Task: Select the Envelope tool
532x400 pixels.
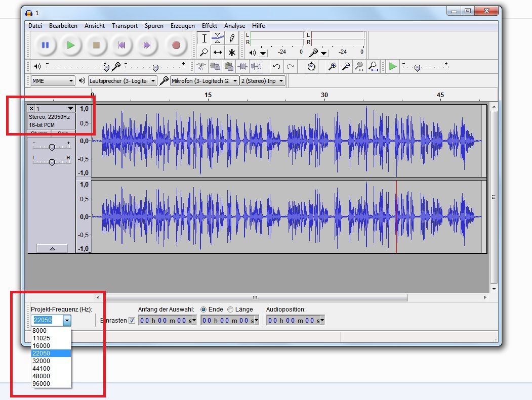Action: [218, 38]
